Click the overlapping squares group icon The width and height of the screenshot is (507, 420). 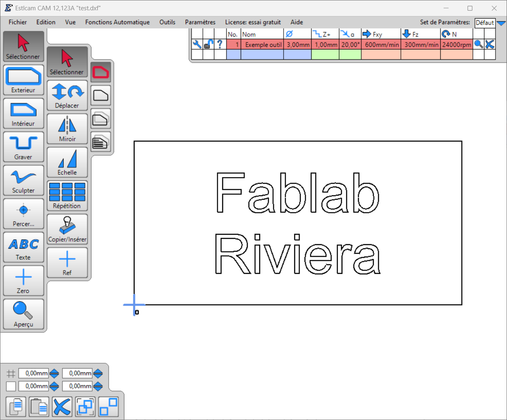coord(85,407)
